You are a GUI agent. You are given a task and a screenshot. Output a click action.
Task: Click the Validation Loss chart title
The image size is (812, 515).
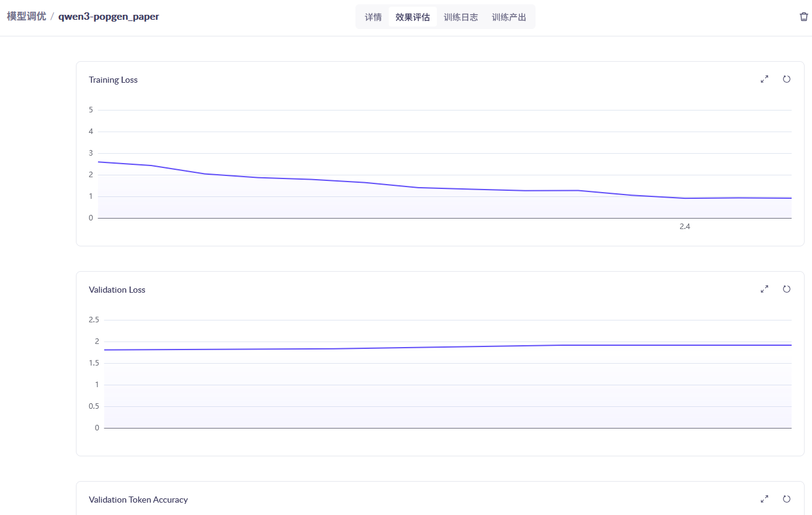coord(117,290)
